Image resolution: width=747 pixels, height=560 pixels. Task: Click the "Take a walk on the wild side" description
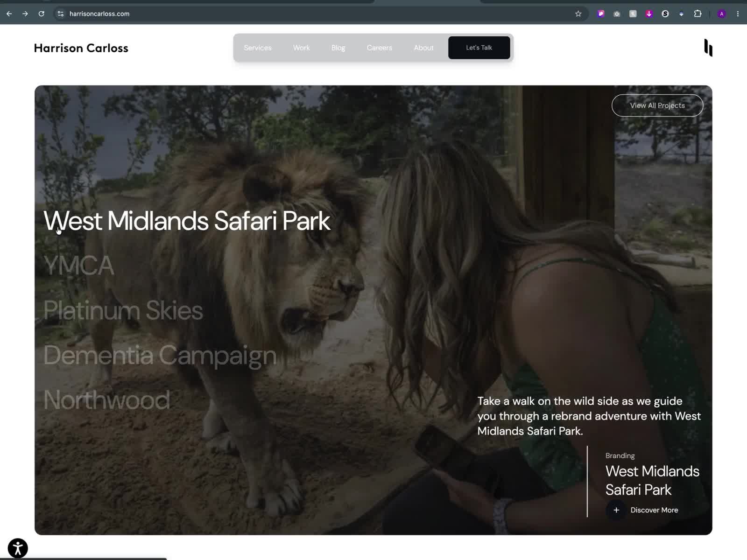point(589,416)
